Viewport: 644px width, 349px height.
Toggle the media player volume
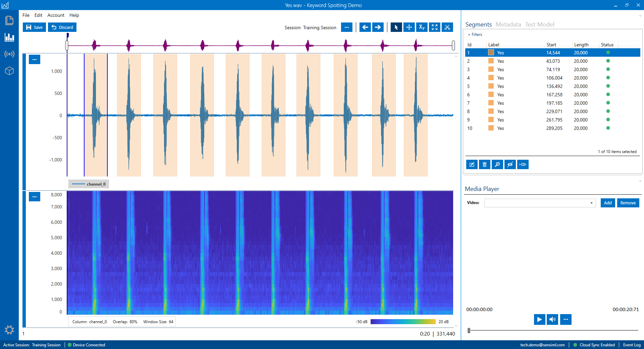[x=552, y=319]
